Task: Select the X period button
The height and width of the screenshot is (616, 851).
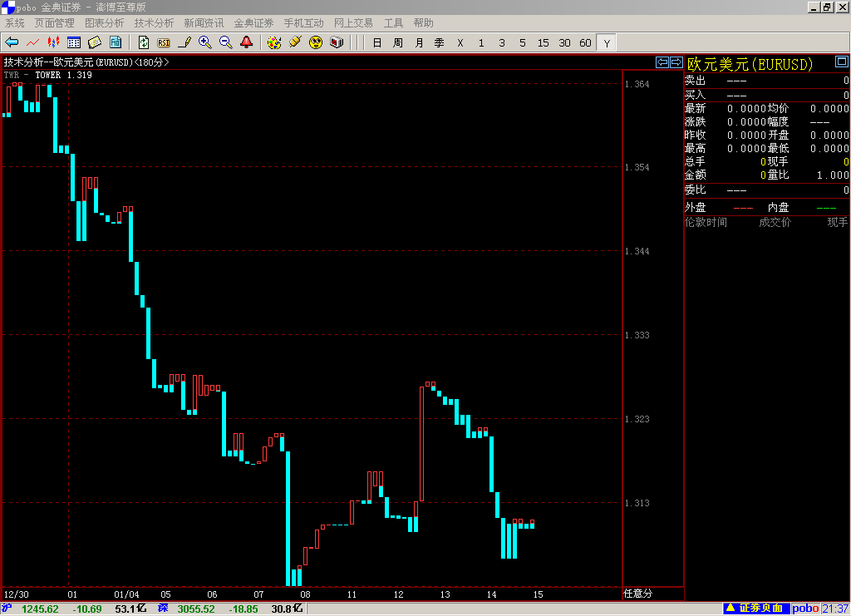Action: 460,43
